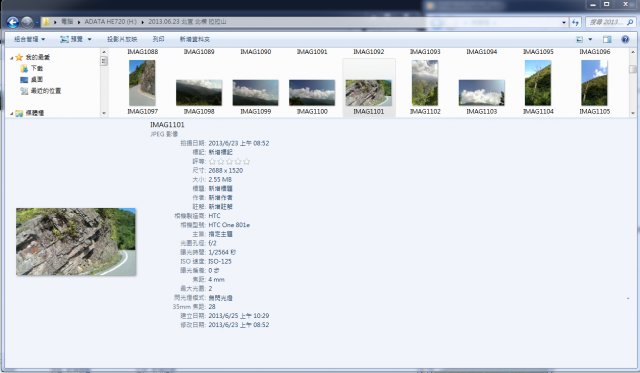Edit the 作者 author field 新增作者
Image resolution: width=640 pixels, height=373 pixels.
point(220,198)
